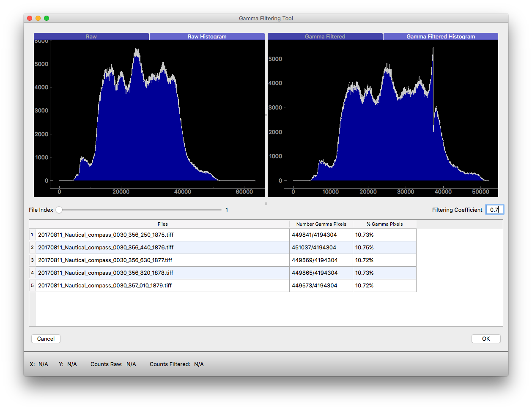532x410 pixels.
Task: Open the Gamma Filtered tab
Action: (x=325, y=36)
